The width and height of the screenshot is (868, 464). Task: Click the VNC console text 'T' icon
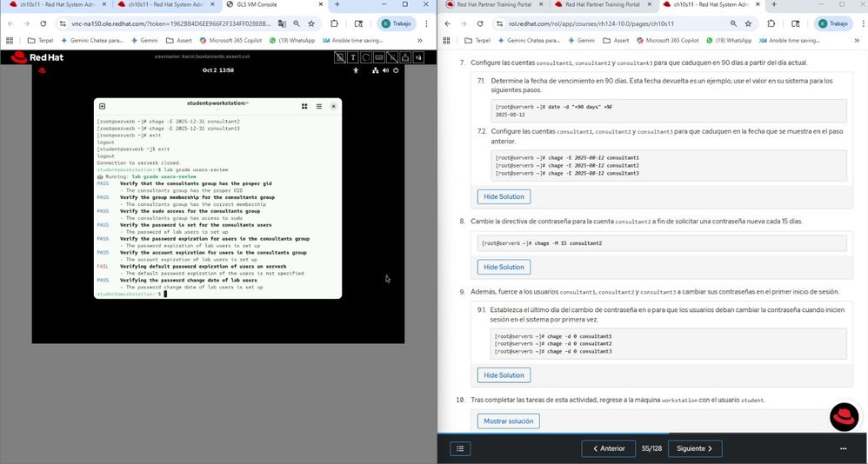click(x=353, y=57)
